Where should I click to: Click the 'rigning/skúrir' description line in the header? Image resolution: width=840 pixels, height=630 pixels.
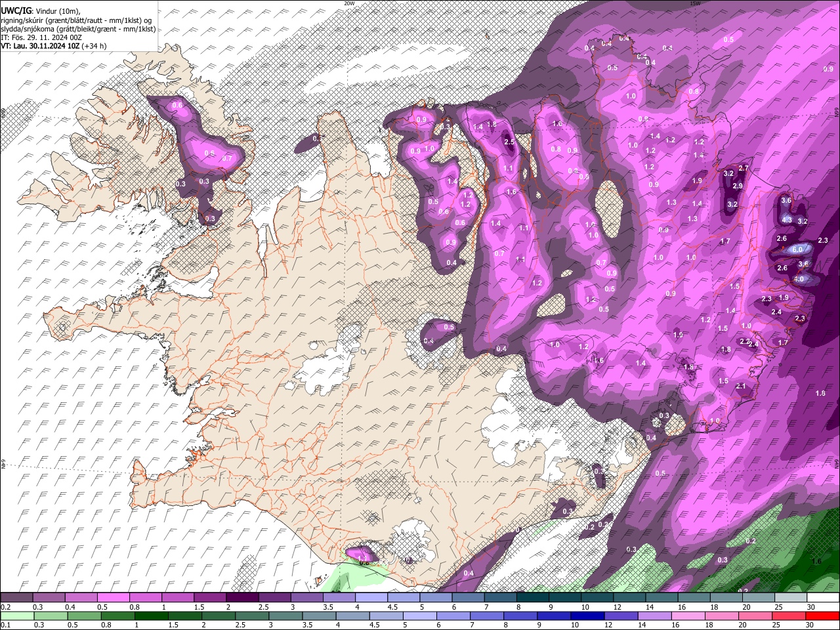click(x=75, y=20)
